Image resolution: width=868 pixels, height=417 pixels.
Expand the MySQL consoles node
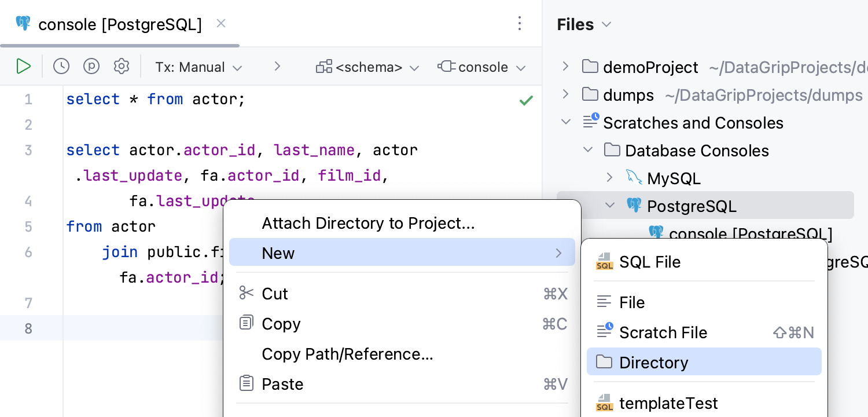tap(610, 178)
